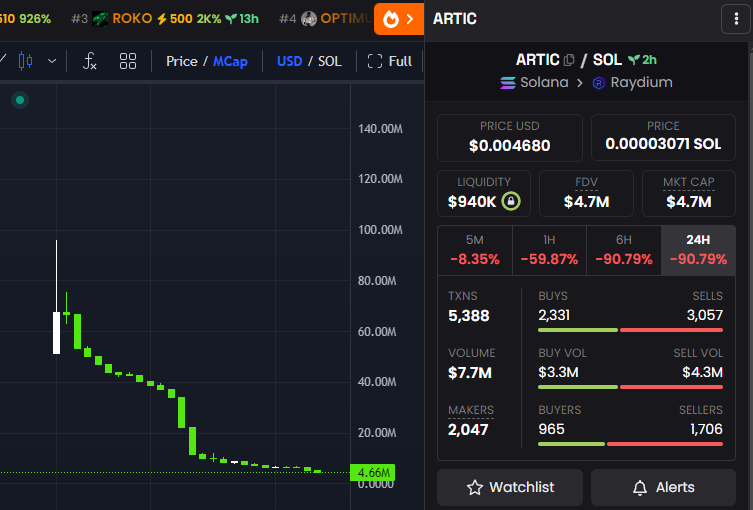The image size is (753, 510).
Task: Open the three-dot options menu
Action: [736, 19]
